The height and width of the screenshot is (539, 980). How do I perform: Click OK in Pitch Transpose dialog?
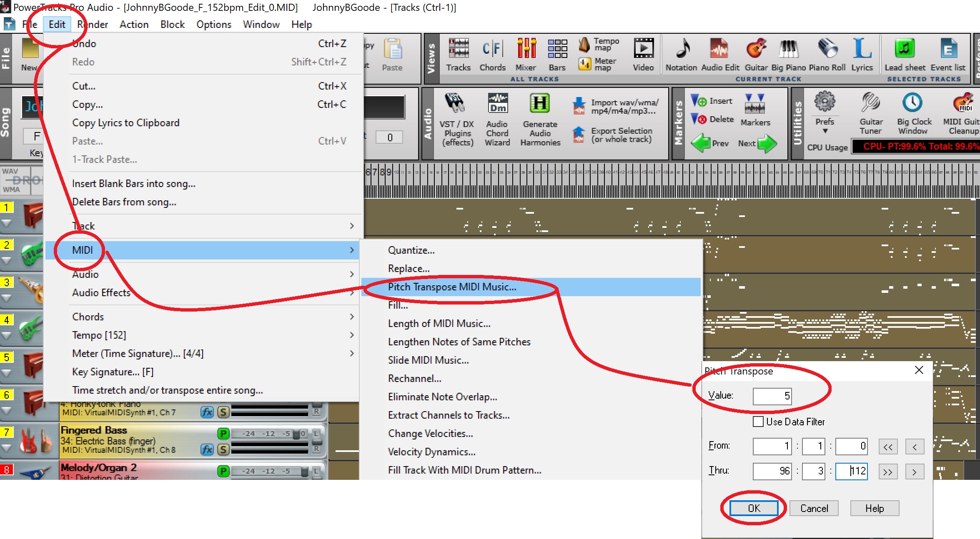[x=754, y=508]
